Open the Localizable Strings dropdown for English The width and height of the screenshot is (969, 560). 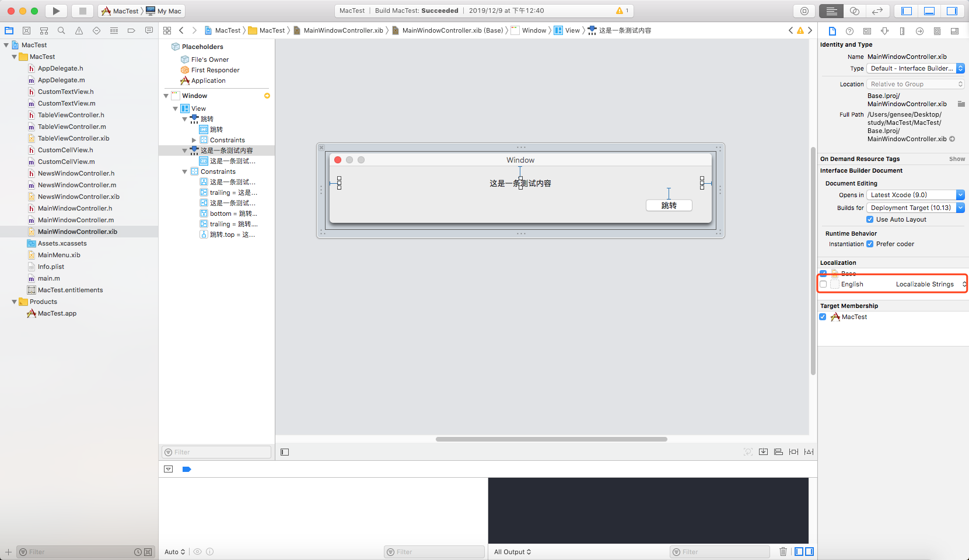(930, 284)
